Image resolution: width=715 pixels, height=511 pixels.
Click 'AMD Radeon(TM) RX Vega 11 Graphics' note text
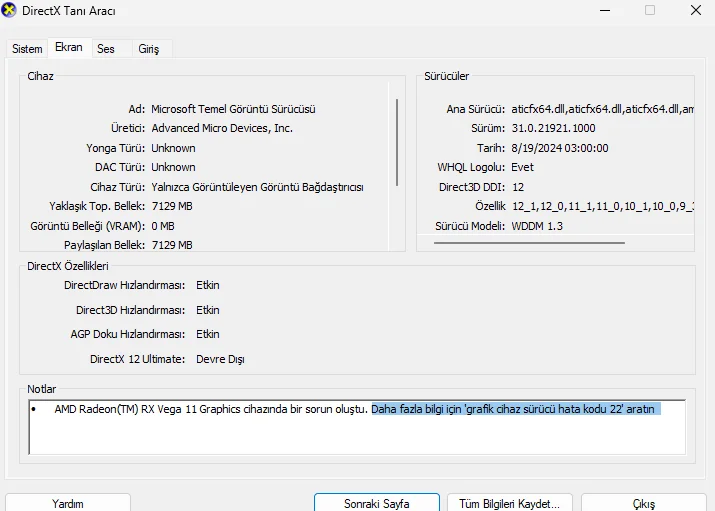[147, 409]
